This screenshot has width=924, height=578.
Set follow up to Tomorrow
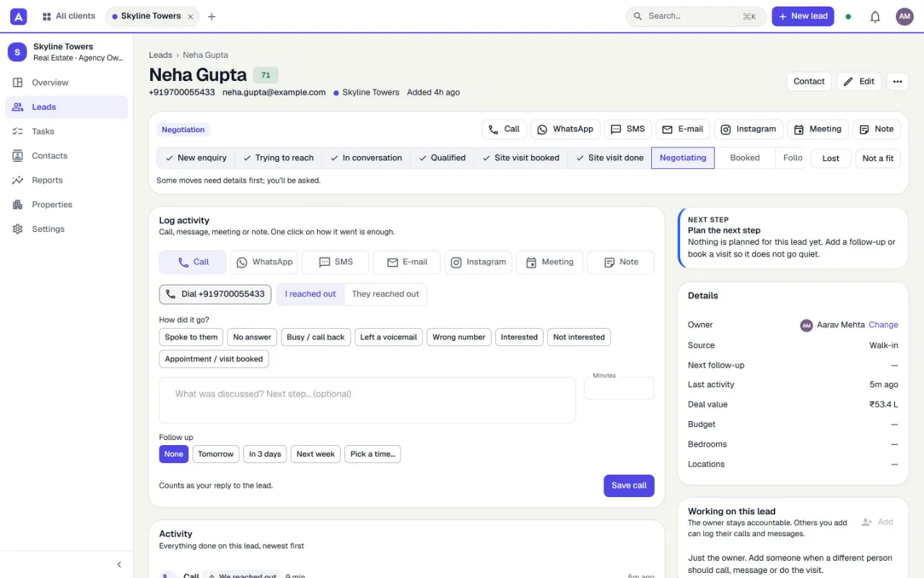click(216, 454)
